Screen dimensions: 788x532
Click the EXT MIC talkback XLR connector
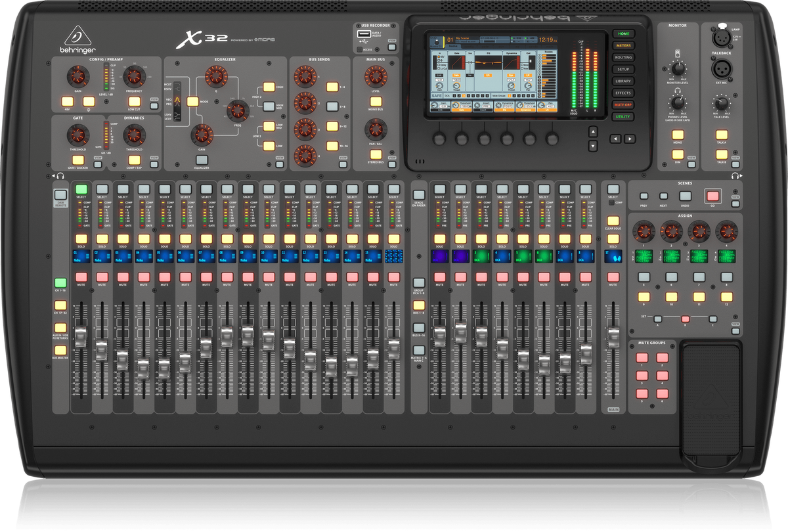721,68
